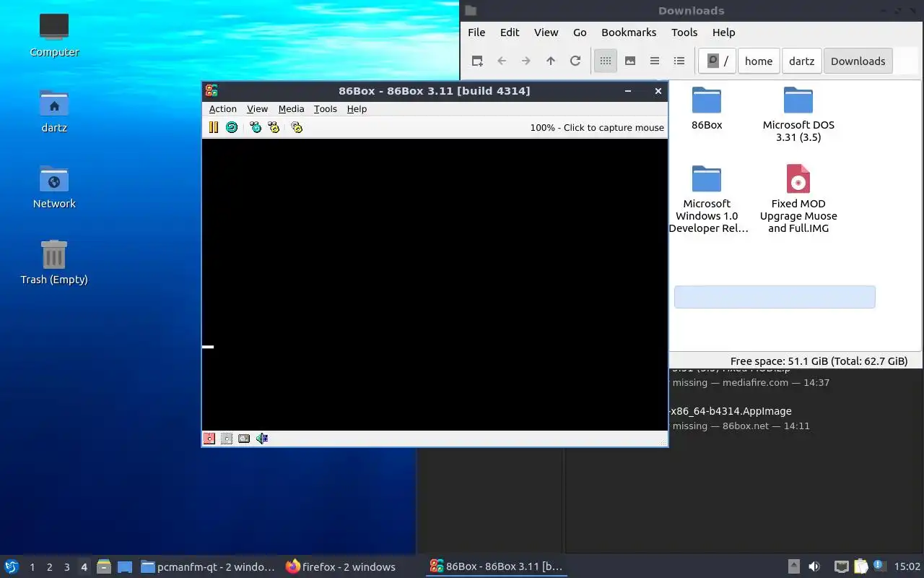Screen dimensions: 924x578
Task: Open 86Box machine settings gear icon
Action: click(x=297, y=127)
